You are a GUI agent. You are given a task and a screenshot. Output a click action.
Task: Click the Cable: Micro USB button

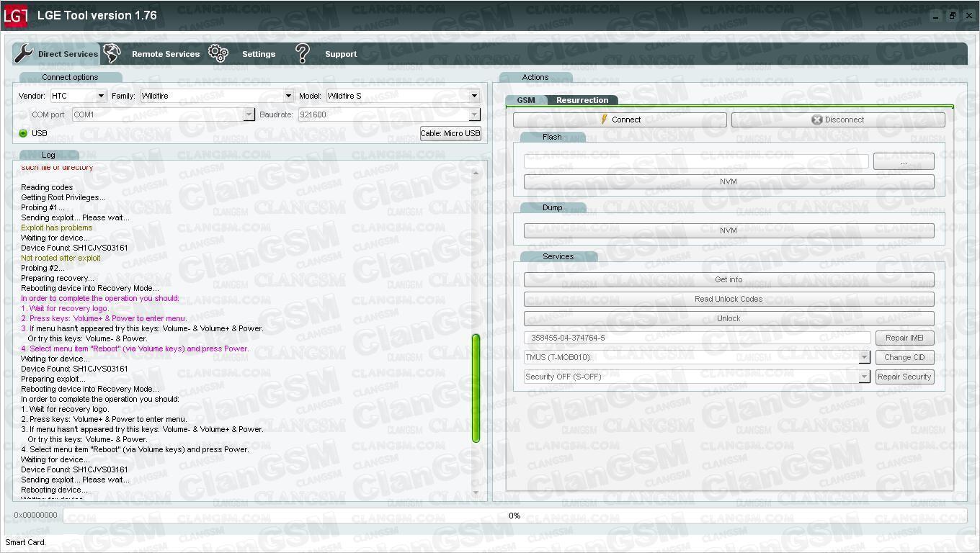[x=450, y=133]
